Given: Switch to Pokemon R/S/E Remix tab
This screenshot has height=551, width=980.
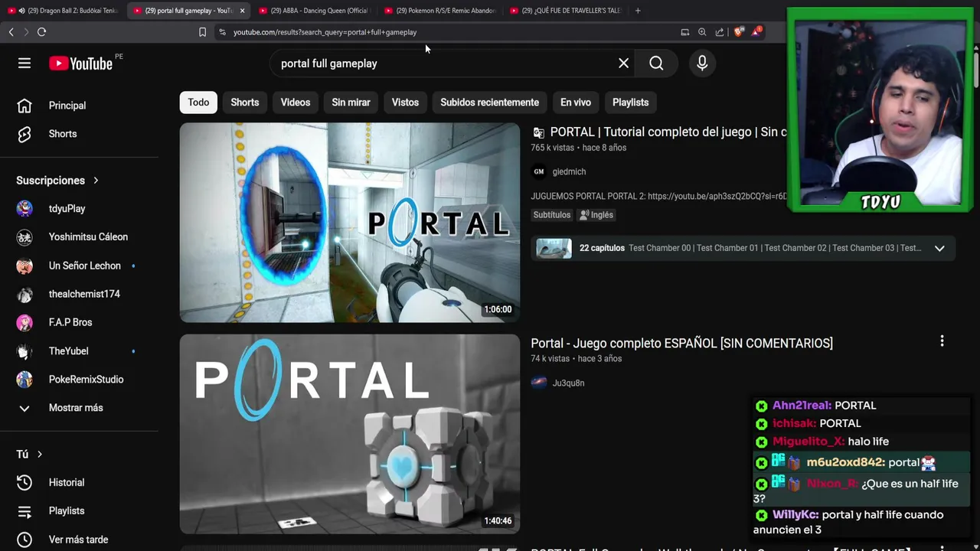Looking at the screenshot, I should point(441,11).
